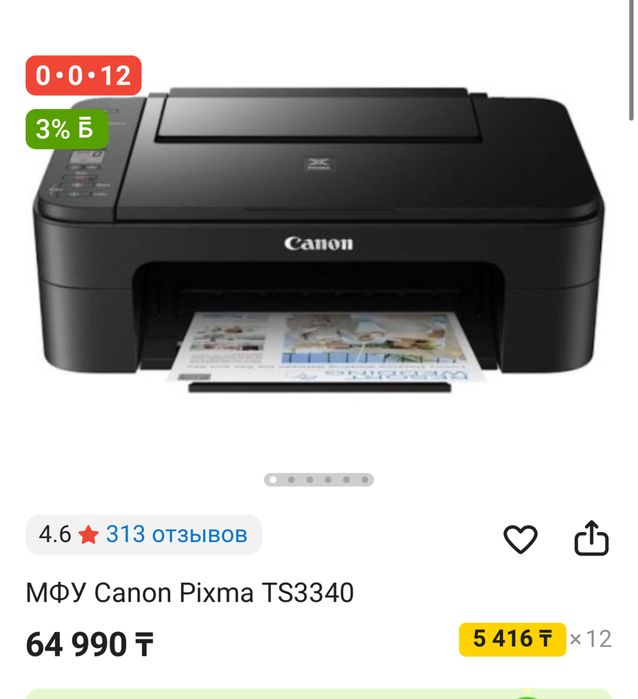Screen dimensions: 638x699
Task: Tap the ×12 installment months label
Action: coord(590,639)
